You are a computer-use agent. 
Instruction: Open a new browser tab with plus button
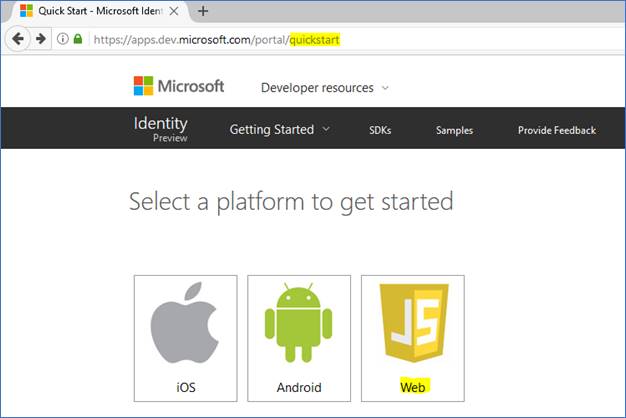point(203,11)
